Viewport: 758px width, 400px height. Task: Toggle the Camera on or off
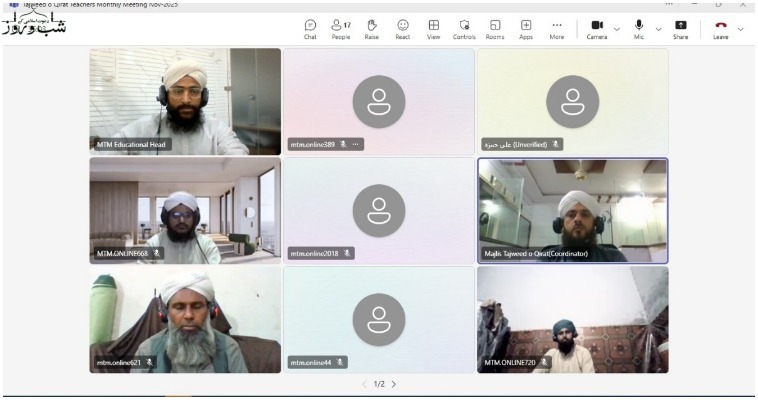pos(597,28)
